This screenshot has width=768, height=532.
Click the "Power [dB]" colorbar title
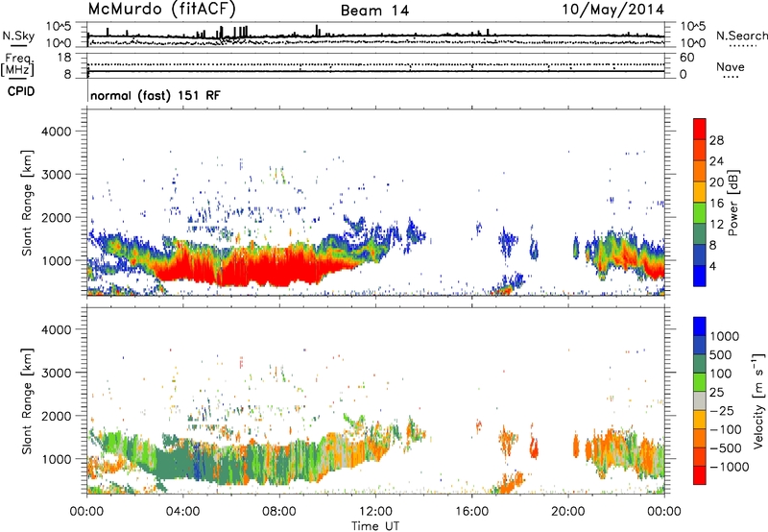733,203
